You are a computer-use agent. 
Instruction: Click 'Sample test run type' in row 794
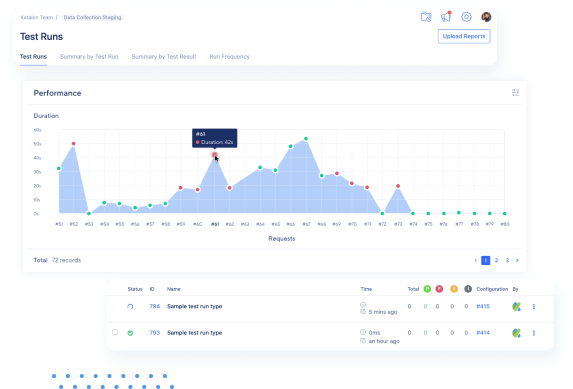tap(194, 306)
